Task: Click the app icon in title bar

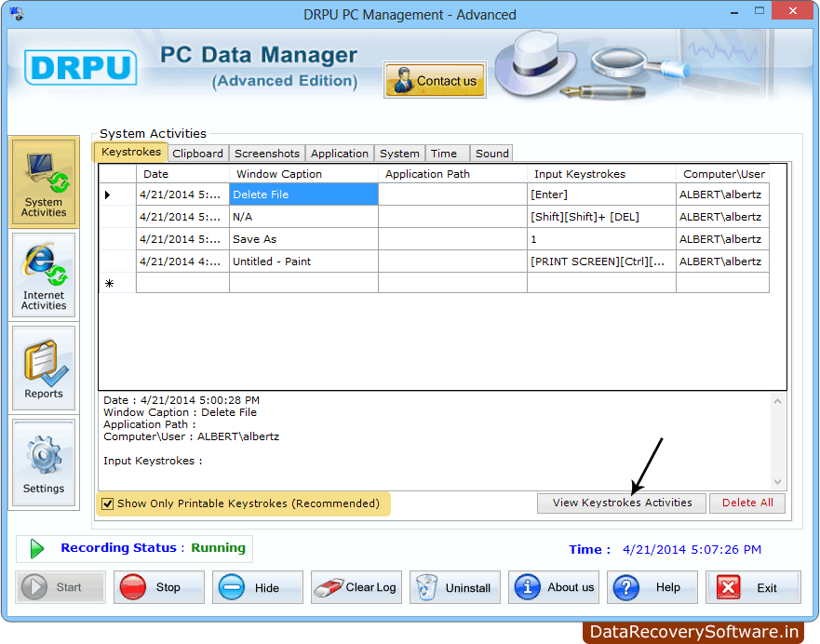Action: (16, 13)
